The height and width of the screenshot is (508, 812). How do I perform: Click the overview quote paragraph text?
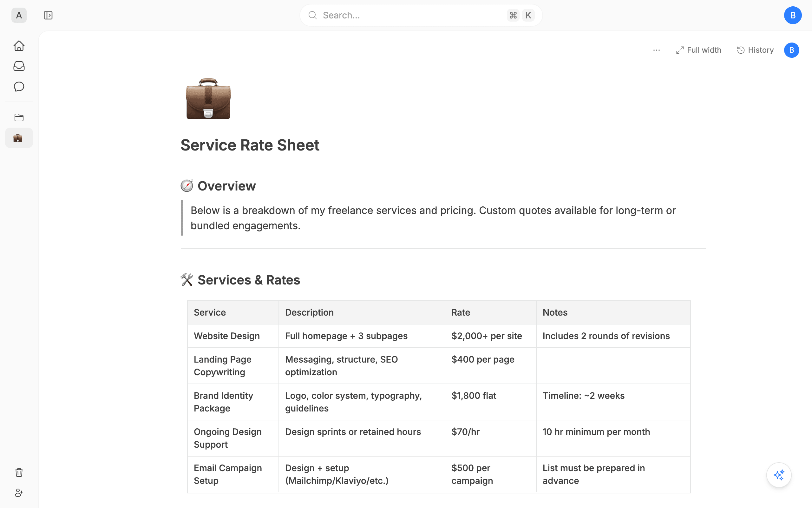coord(433,218)
